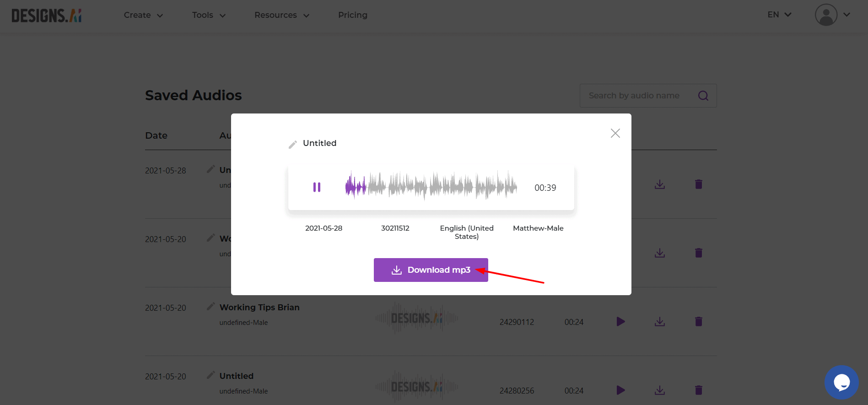Rename the Working Tips Brian audio via pencil icon
Viewport: 868px width, 405px height.
211,307
